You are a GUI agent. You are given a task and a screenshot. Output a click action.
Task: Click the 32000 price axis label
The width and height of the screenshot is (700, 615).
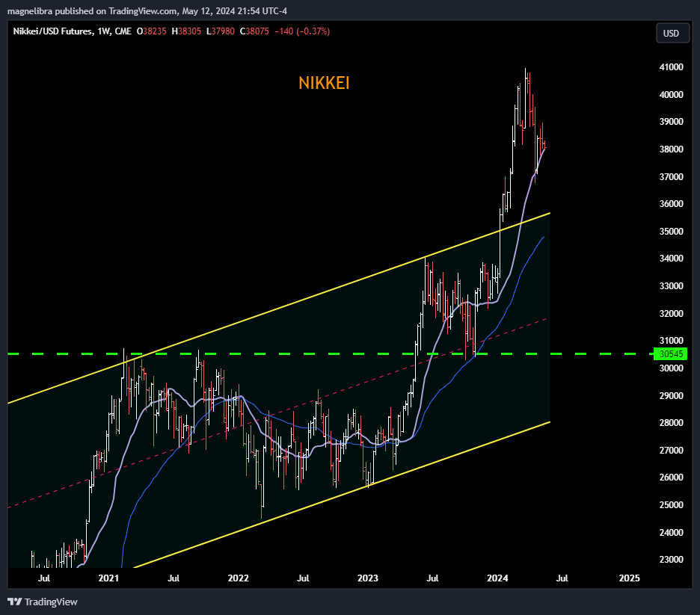coord(671,314)
